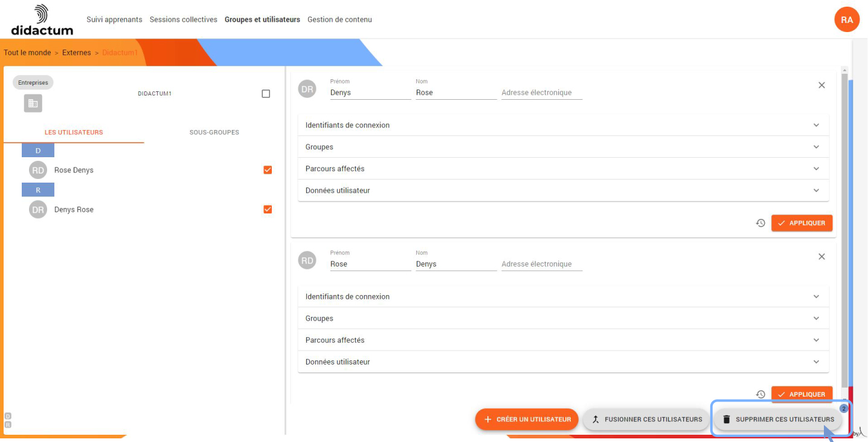
Task: Open the RA user profile avatar
Action: click(846, 20)
